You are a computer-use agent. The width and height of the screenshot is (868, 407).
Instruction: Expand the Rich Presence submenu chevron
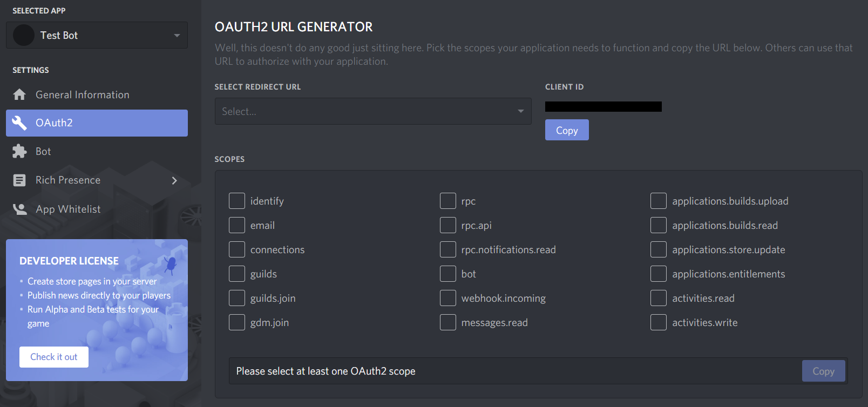tap(174, 180)
